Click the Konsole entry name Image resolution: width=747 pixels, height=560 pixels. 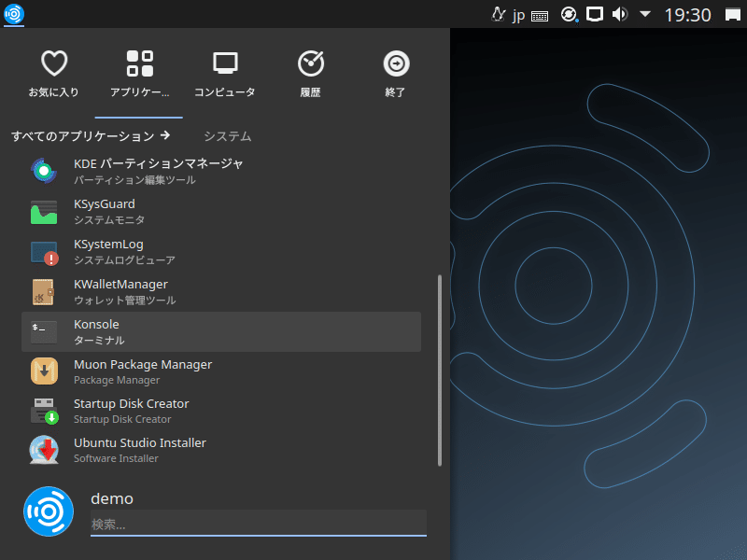96,324
